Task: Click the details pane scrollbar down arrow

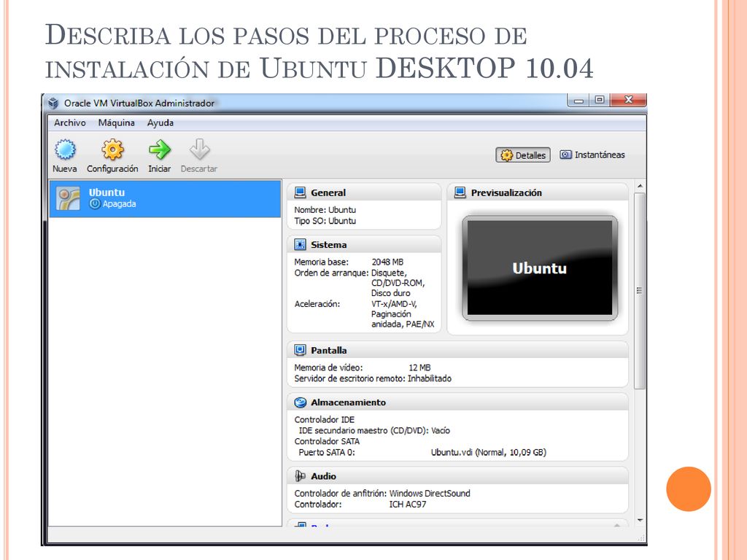Action: pyautogui.click(x=640, y=521)
